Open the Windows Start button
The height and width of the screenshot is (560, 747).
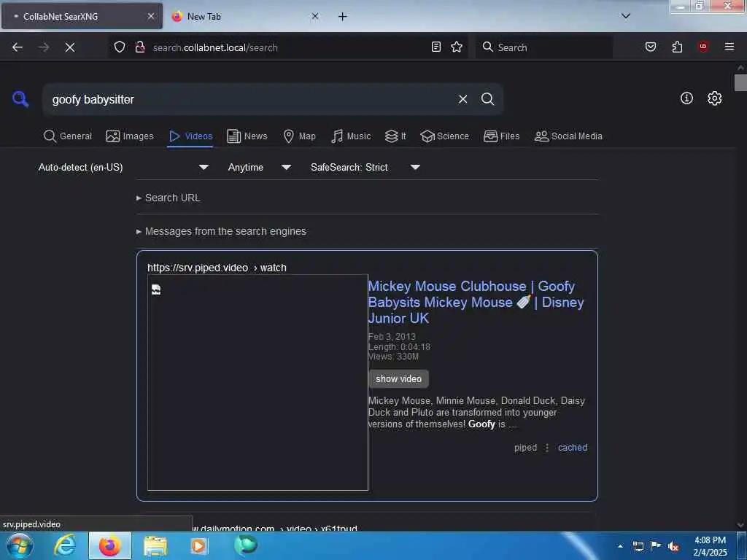[19, 545]
